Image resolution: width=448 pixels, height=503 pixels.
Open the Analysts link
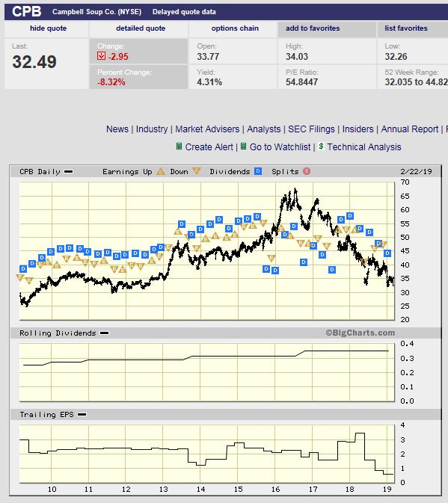coord(263,129)
